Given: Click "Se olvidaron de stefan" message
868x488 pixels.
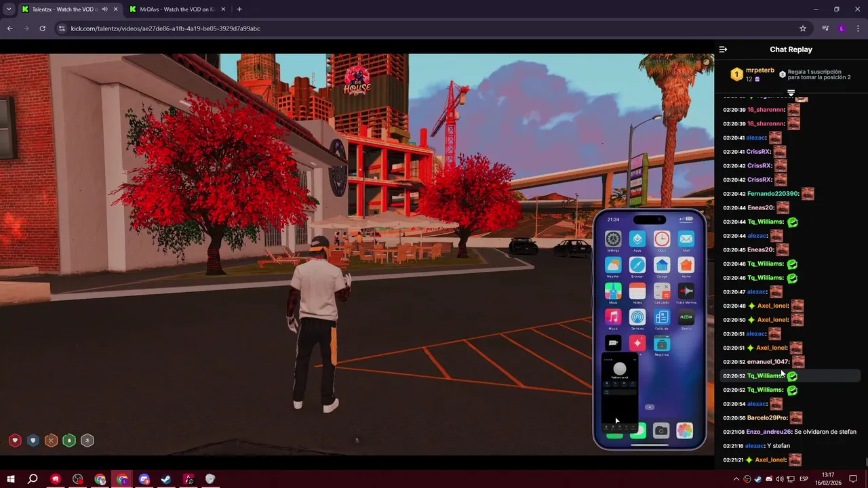Looking at the screenshot, I should (825, 432).
